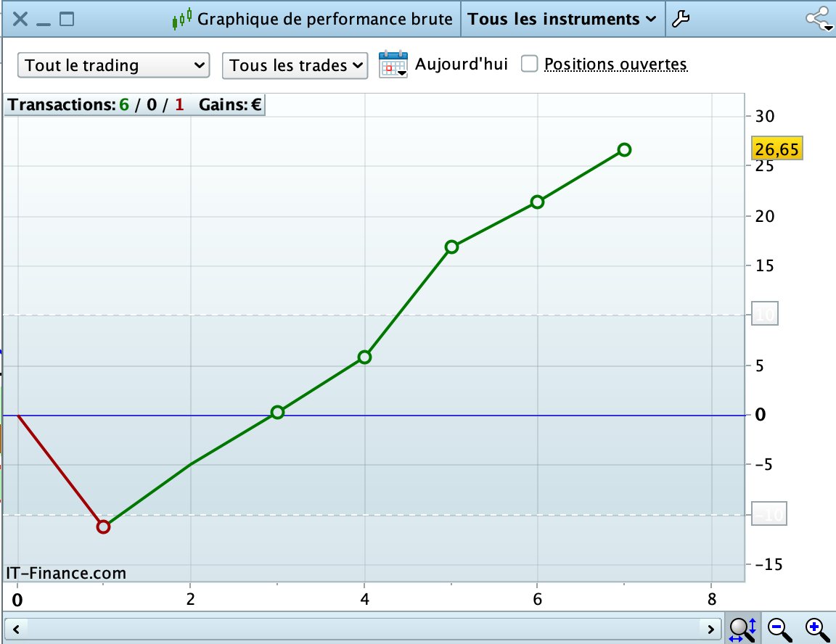Select the green point at trade 5
The image size is (836, 644).
(x=451, y=247)
